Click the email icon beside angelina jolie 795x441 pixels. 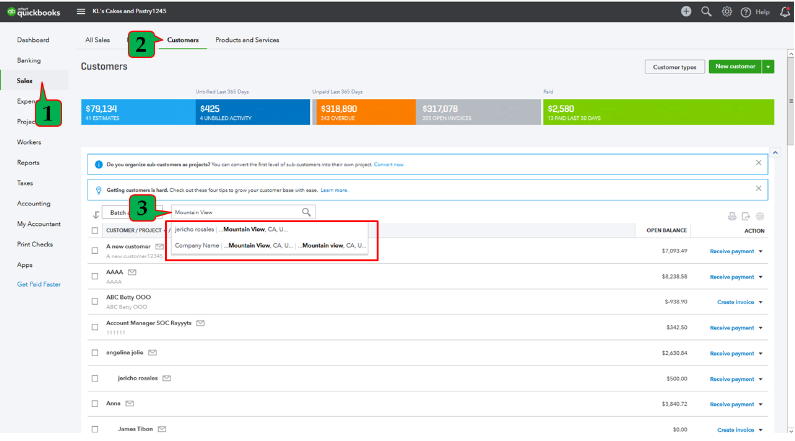coord(152,352)
